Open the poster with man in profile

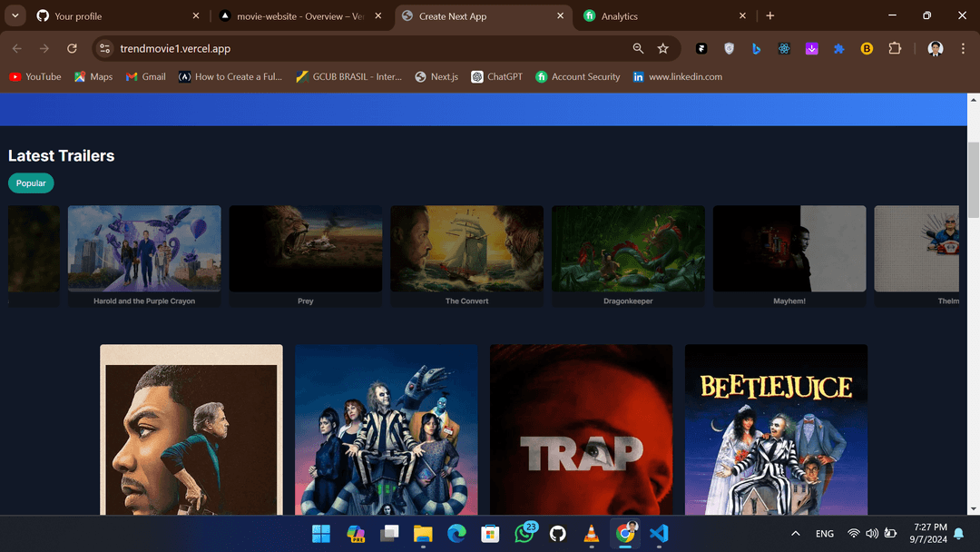(x=191, y=429)
